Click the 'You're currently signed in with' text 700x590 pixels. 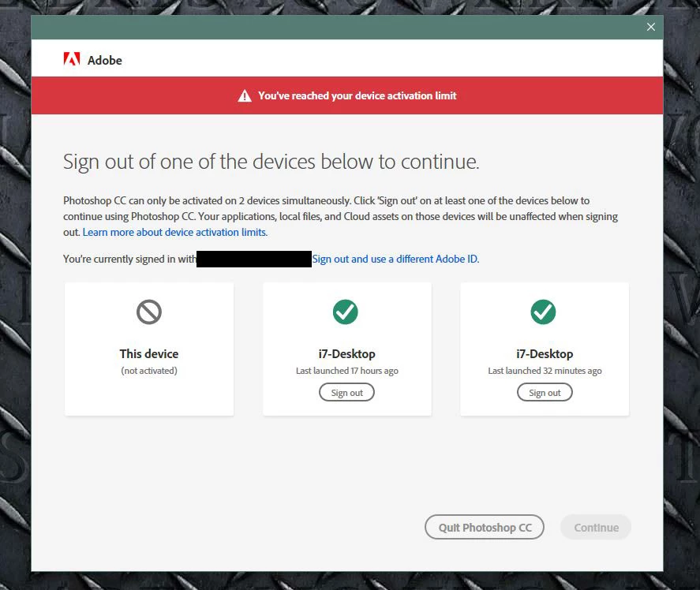tap(129, 259)
